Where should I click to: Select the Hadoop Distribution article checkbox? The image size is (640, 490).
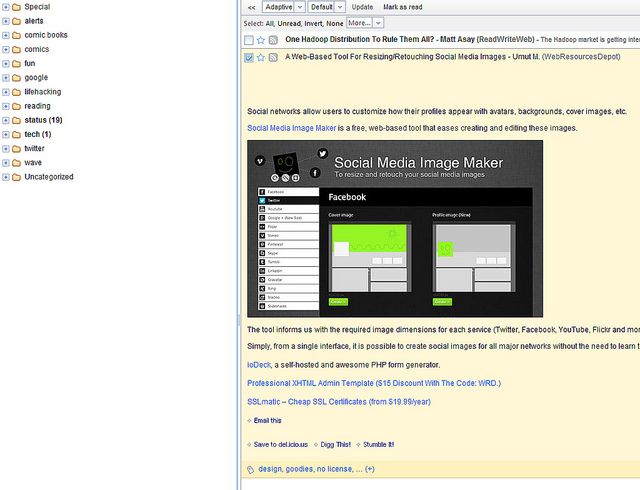point(249,40)
